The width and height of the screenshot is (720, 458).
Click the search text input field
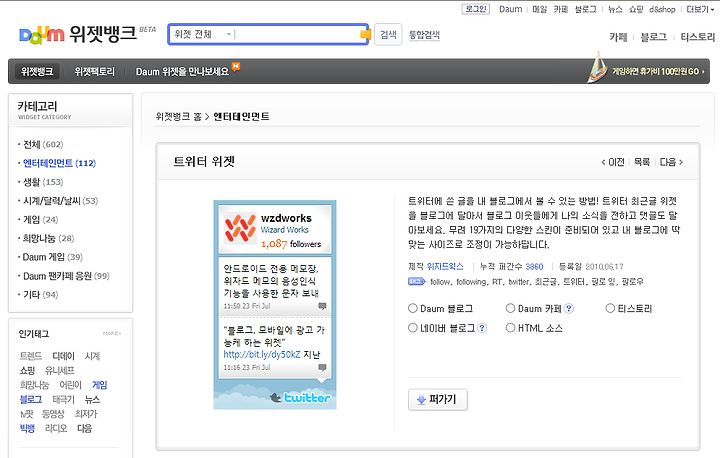tap(296, 34)
